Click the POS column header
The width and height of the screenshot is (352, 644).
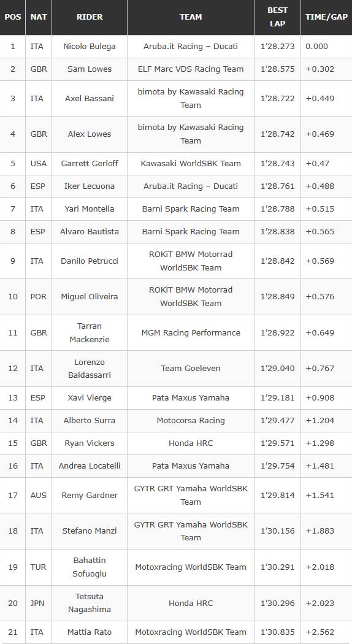tap(13, 17)
